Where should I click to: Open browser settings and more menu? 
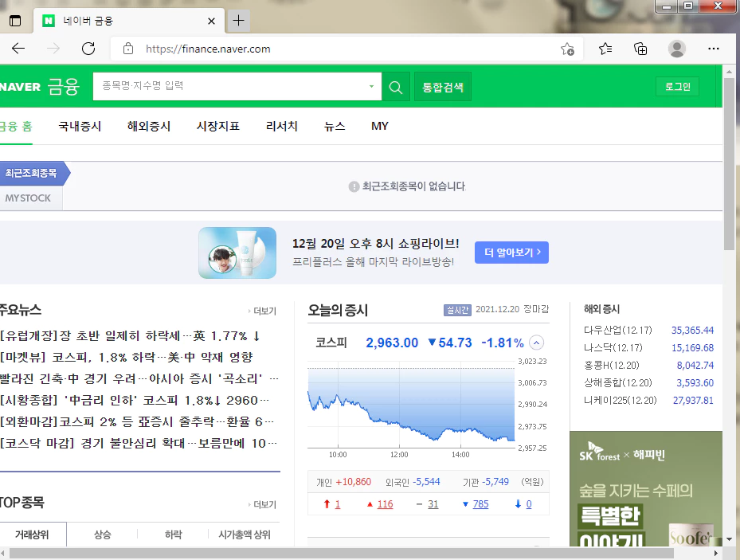click(x=714, y=49)
